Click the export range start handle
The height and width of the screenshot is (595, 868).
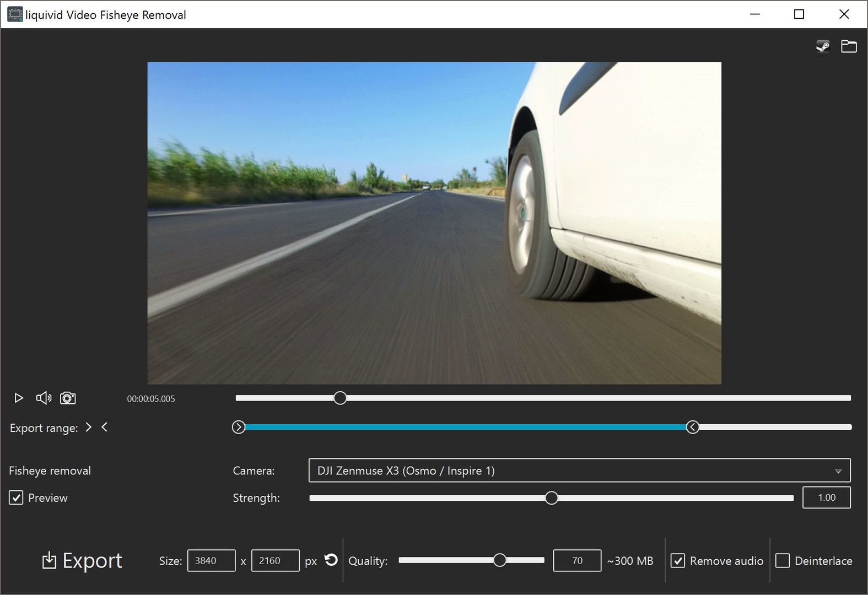point(239,427)
